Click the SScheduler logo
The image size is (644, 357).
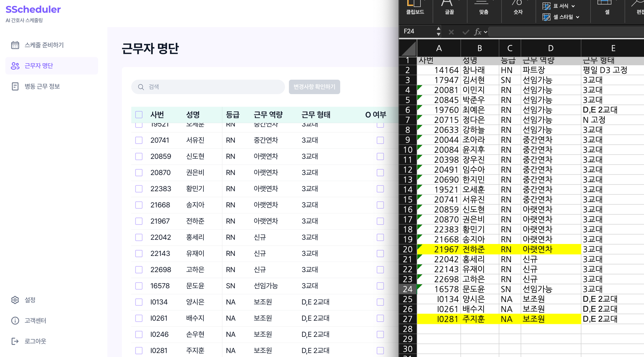(x=33, y=9)
